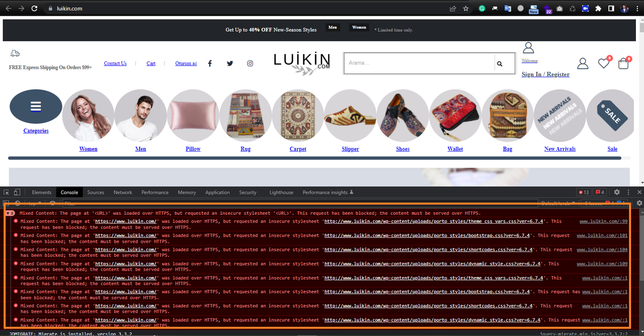Open the account user icon beside the wishlist
644x336 pixels.
click(583, 63)
